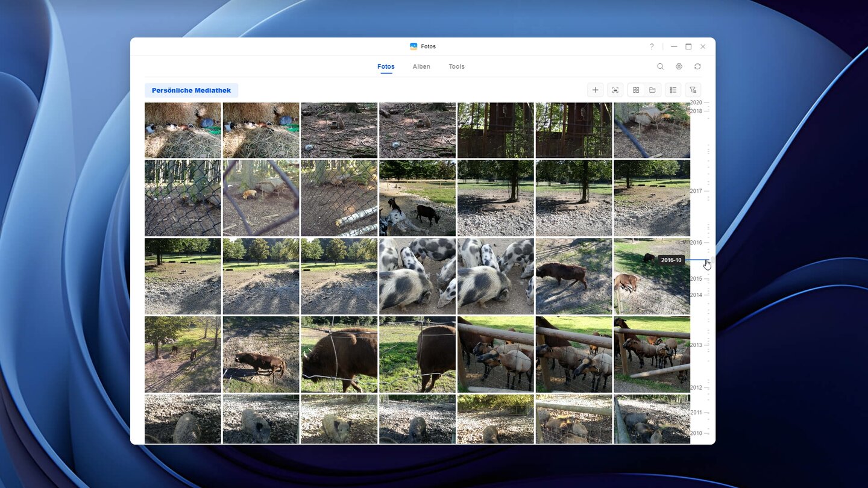Select the Fotos tab
The width and height of the screenshot is (868, 488).
click(386, 67)
